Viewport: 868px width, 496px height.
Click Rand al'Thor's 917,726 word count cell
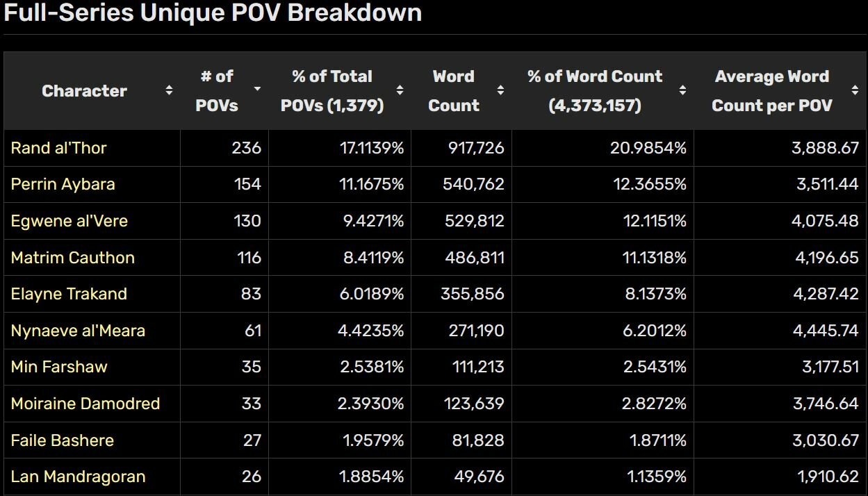point(473,148)
